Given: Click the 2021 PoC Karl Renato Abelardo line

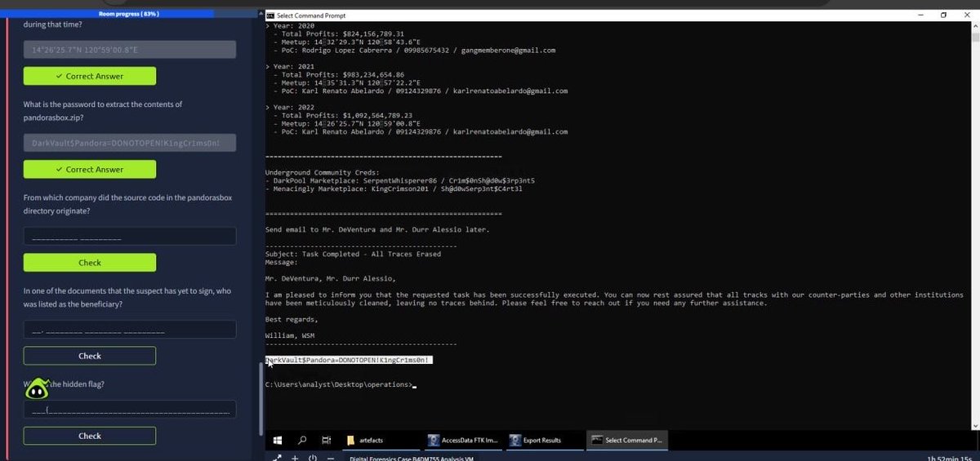Looking at the screenshot, I should (x=421, y=91).
